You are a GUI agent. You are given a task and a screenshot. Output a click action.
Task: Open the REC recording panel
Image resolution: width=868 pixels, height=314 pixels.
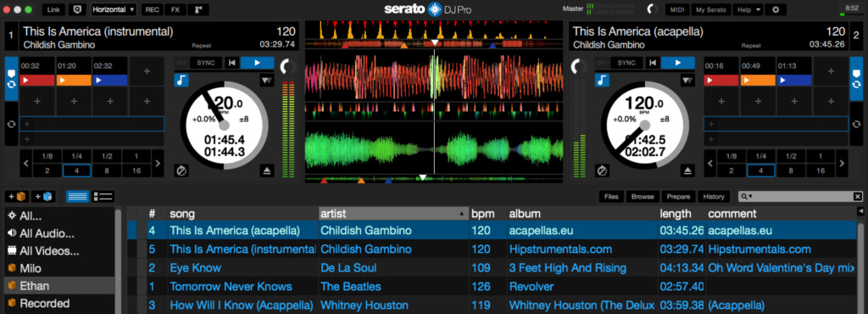click(152, 9)
